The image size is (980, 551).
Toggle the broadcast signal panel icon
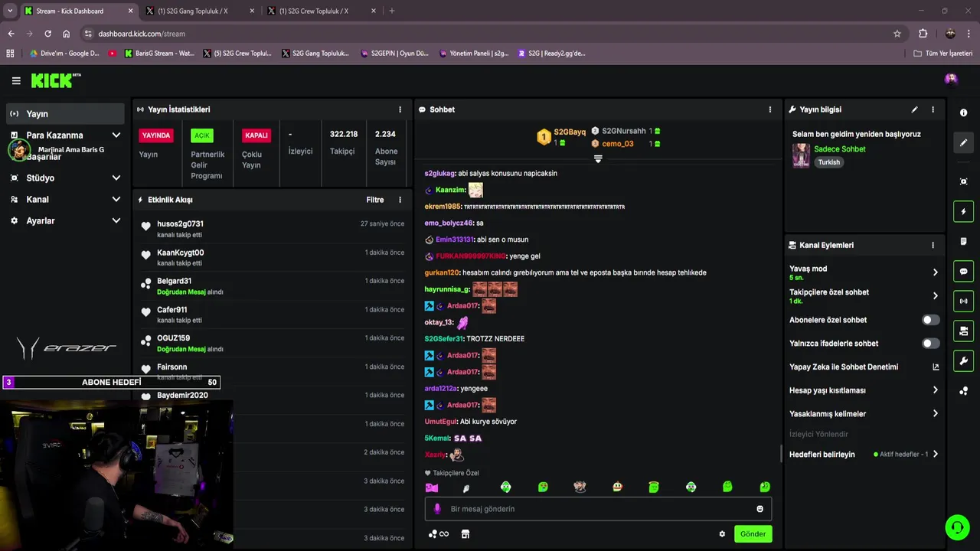(x=963, y=301)
